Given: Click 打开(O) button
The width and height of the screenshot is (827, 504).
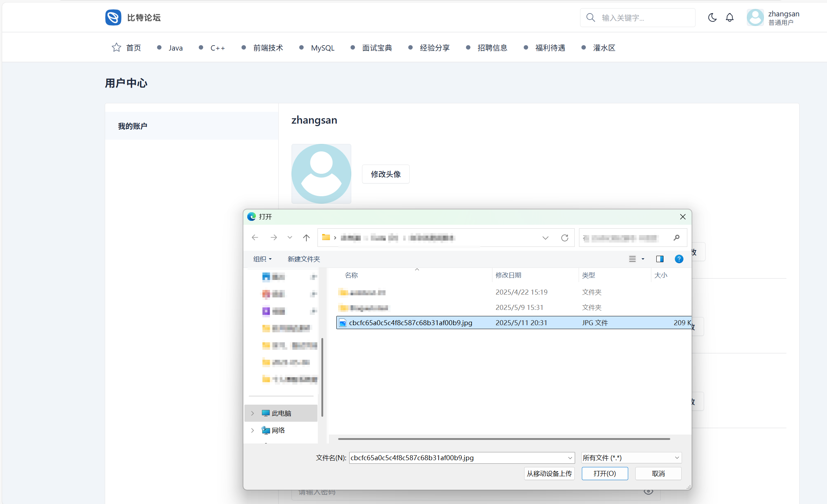Looking at the screenshot, I should point(604,473).
